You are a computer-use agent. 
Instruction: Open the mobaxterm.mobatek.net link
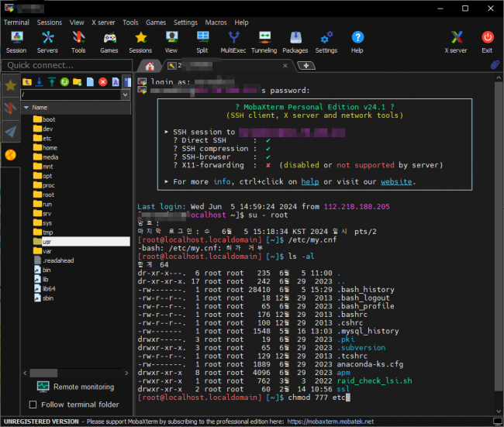(330, 422)
